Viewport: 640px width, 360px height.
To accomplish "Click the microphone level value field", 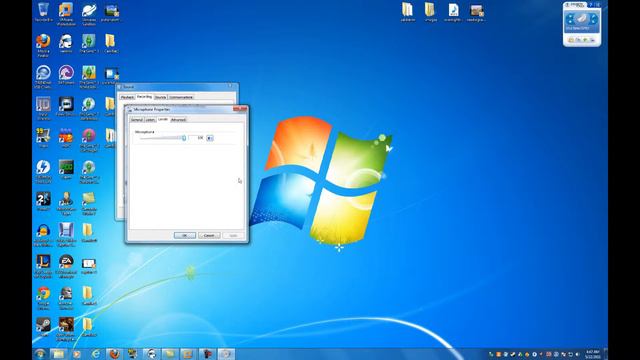I will click(x=197, y=138).
